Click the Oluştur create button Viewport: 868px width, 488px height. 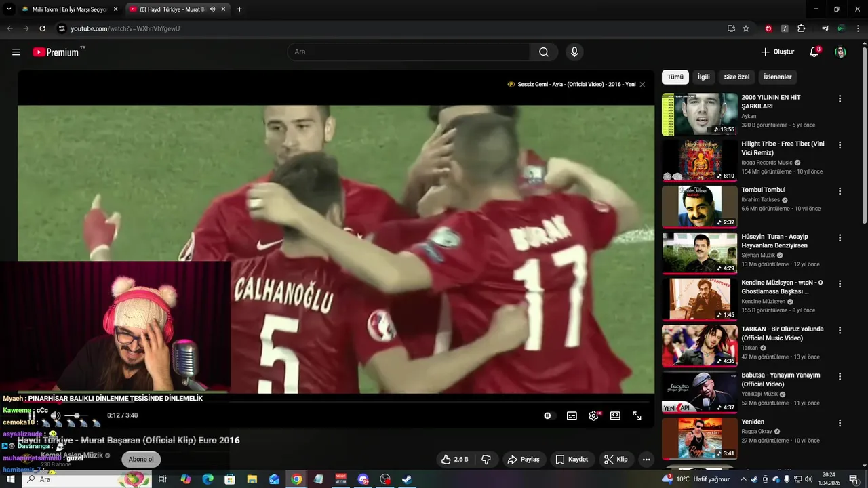778,52
